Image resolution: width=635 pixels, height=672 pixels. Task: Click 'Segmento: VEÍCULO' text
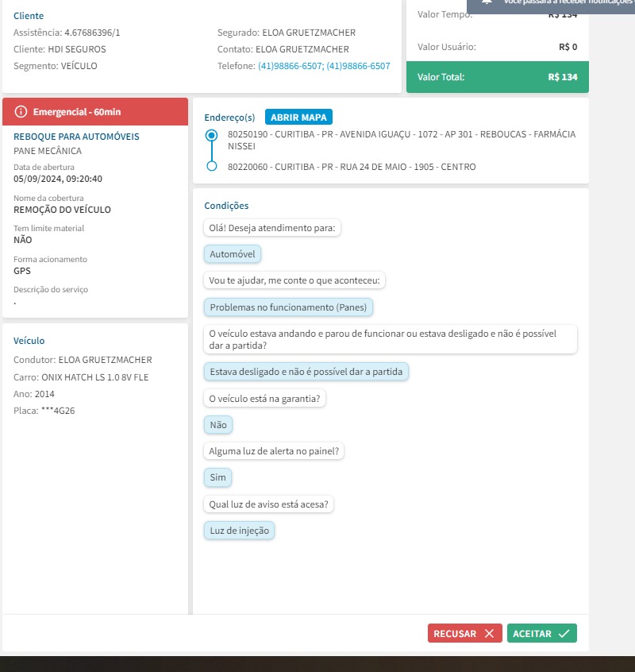[56, 66]
